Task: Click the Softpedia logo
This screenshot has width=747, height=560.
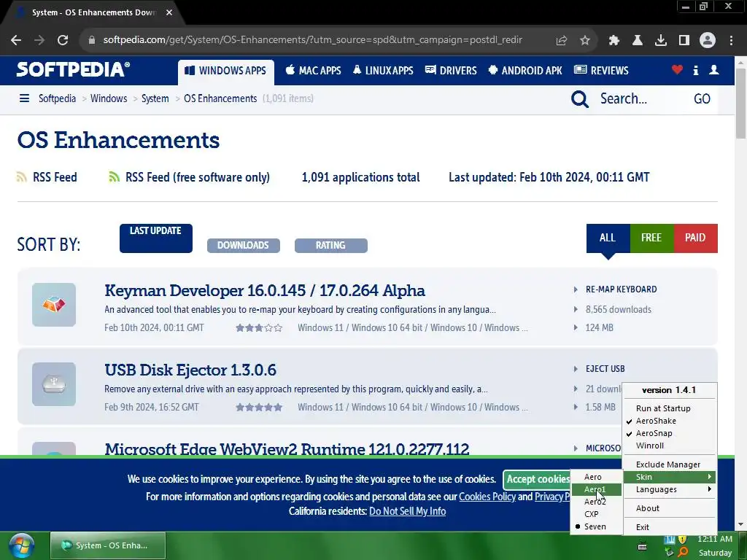Action: [73, 69]
